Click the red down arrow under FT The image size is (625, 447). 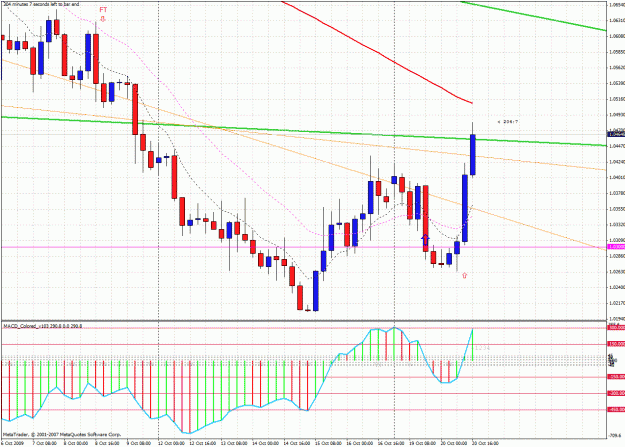click(x=103, y=19)
